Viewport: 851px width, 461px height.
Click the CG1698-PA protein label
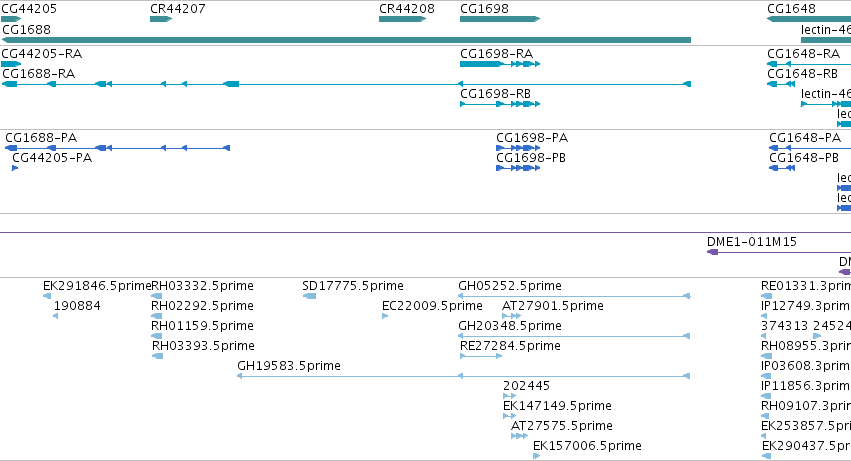tap(532, 138)
